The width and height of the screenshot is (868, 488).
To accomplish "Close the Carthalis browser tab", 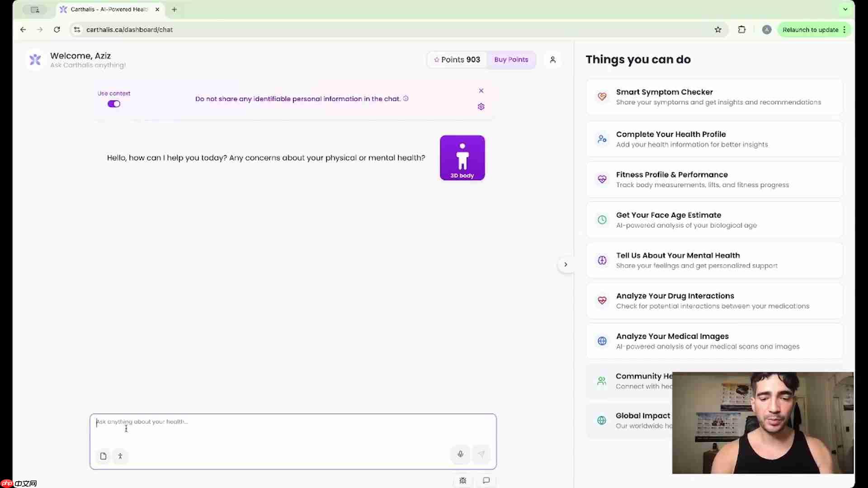I will 157,9.
